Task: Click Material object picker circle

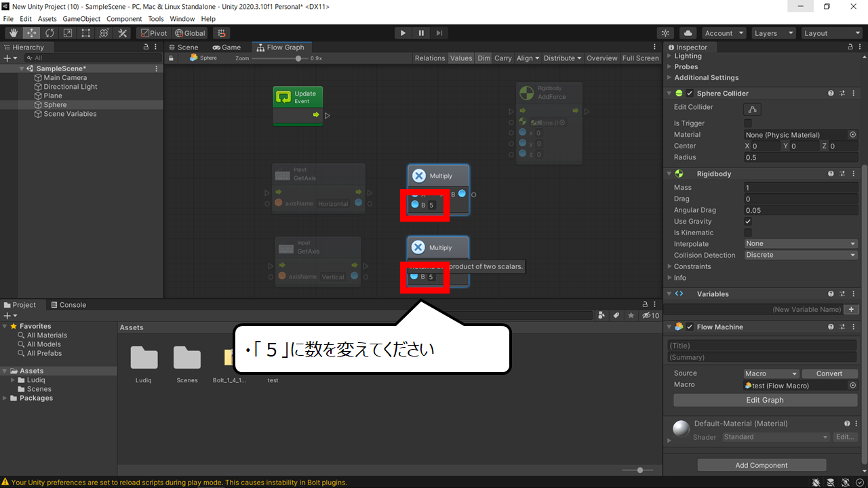Action: 852,135
